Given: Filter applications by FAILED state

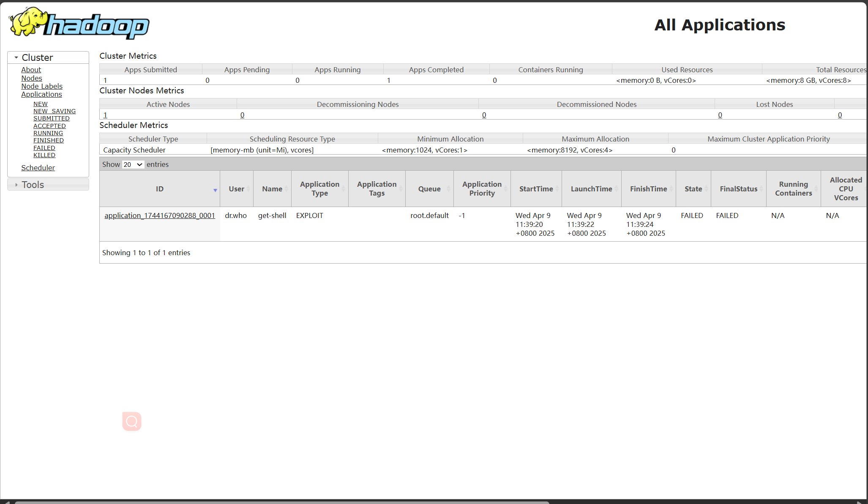Looking at the screenshot, I should point(44,148).
